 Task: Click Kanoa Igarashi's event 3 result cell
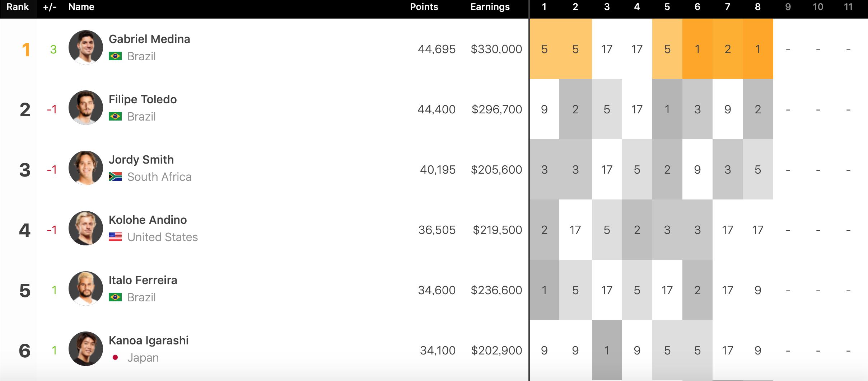(607, 350)
